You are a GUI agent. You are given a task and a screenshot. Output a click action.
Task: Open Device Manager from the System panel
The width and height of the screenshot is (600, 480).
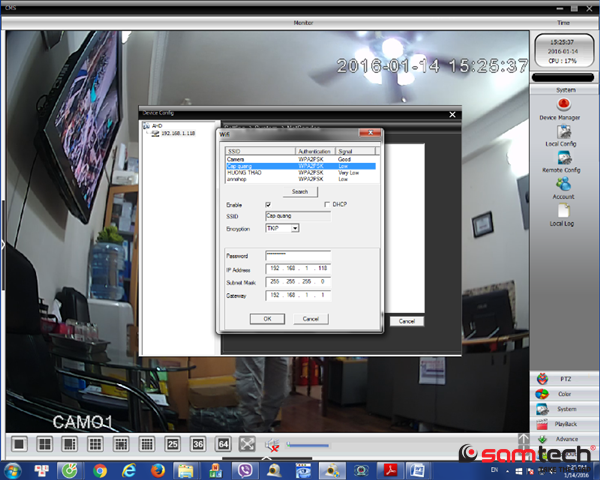561,105
